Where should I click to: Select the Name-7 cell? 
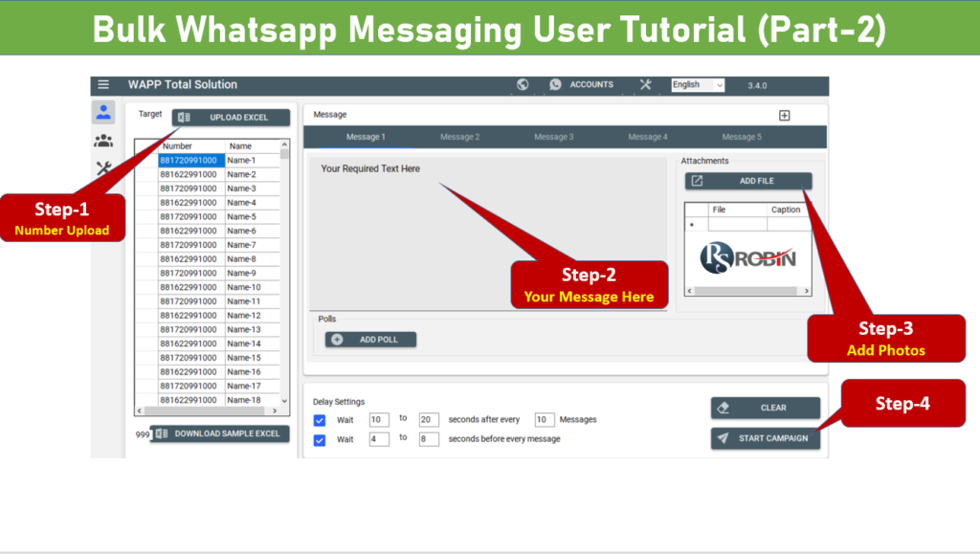pos(253,245)
